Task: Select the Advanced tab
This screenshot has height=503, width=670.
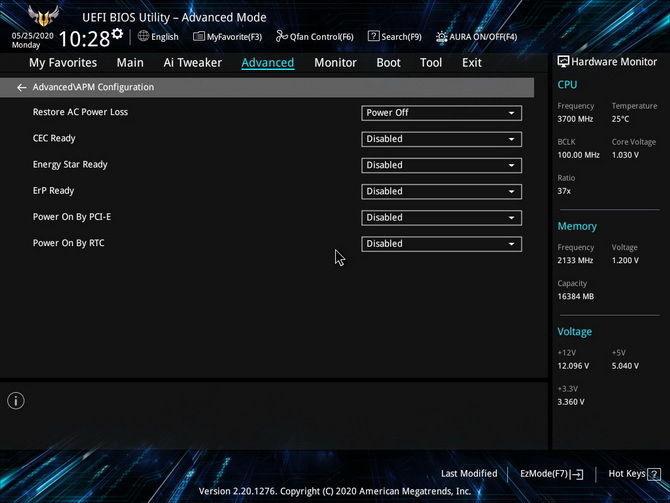Action: tap(268, 63)
